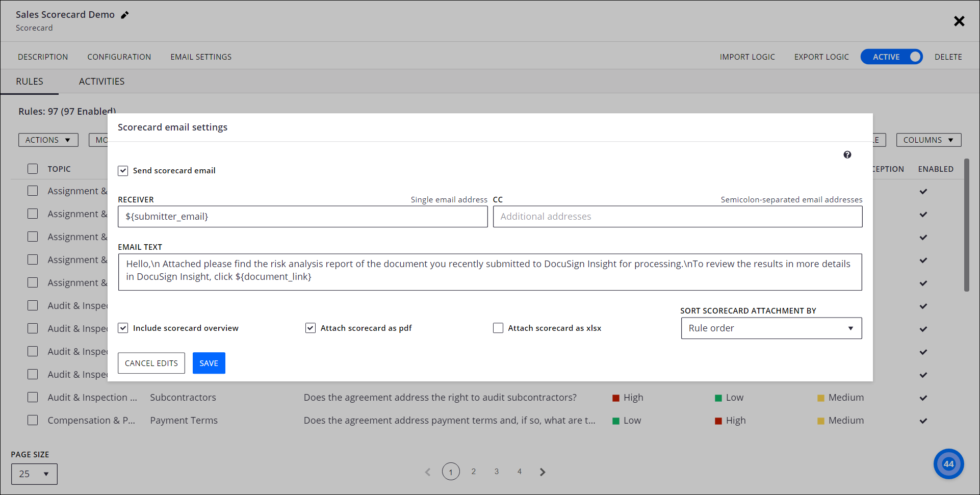
Task: Open the chat bubble badge showing 44
Action: [x=948, y=464]
